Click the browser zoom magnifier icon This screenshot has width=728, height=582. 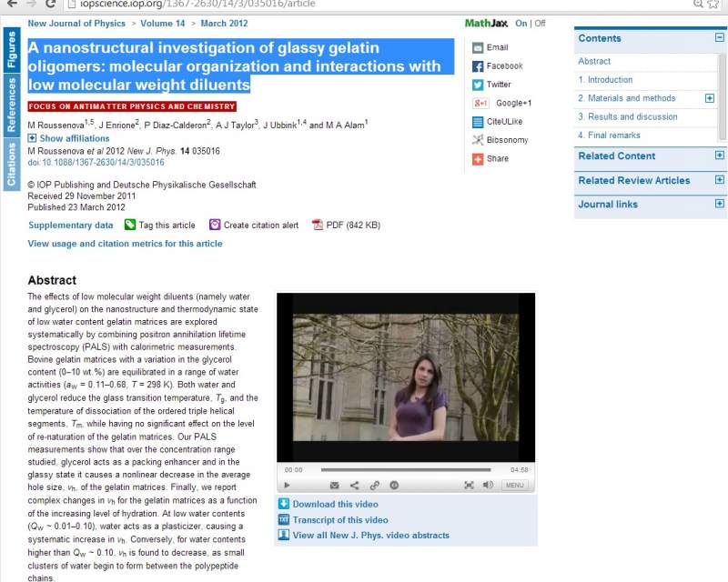698,5
